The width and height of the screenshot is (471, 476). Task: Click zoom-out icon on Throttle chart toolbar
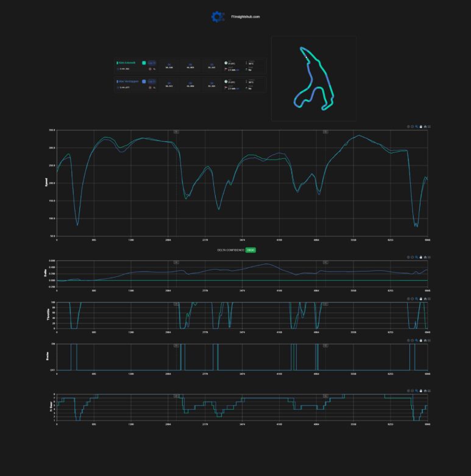[x=413, y=299]
